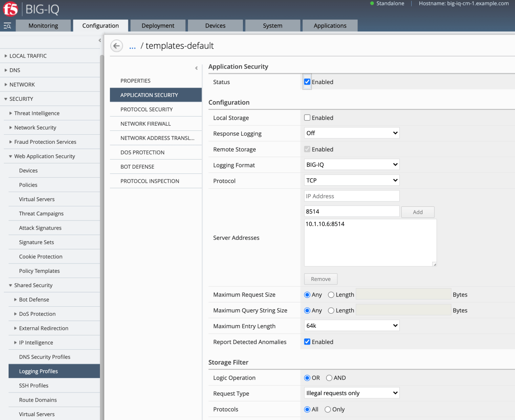Expand DoS Protection under Shared Security

click(15, 314)
